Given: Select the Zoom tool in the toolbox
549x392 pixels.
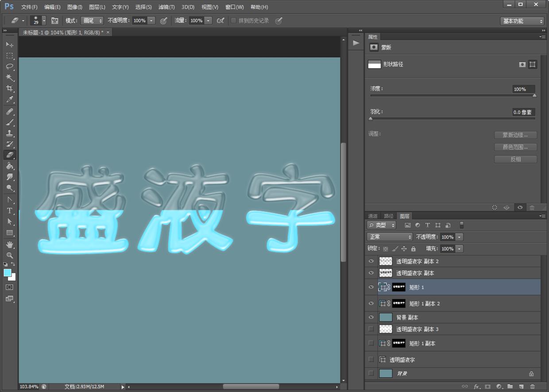Looking at the screenshot, I should pyautogui.click(x=9, y=255).
